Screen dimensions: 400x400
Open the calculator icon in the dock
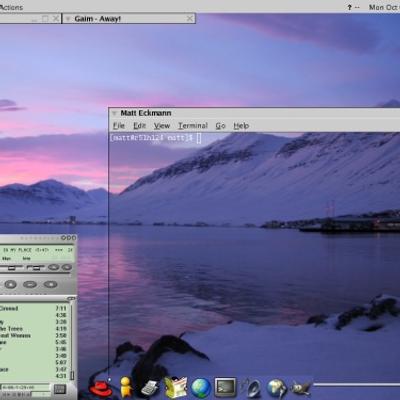(149, 388)
